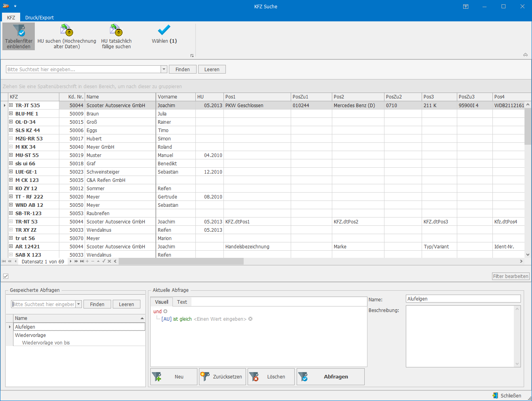532x401 pixels.
Task: Click the delete record minus in navigator
Action: [x=93, y=261]
